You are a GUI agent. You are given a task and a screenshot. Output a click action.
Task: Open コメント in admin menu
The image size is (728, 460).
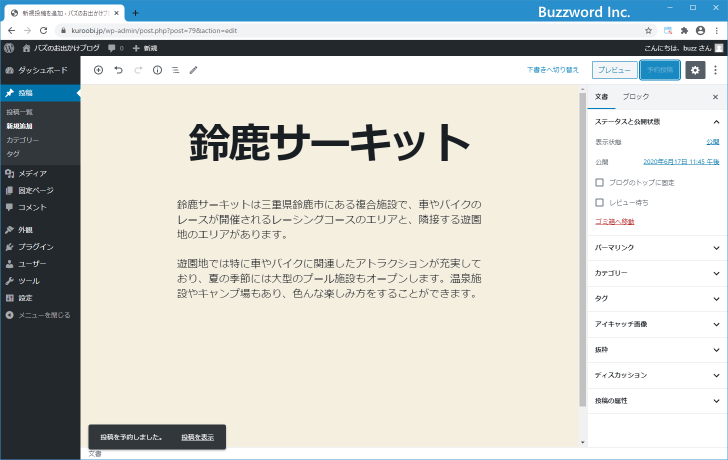pos(40,207)
